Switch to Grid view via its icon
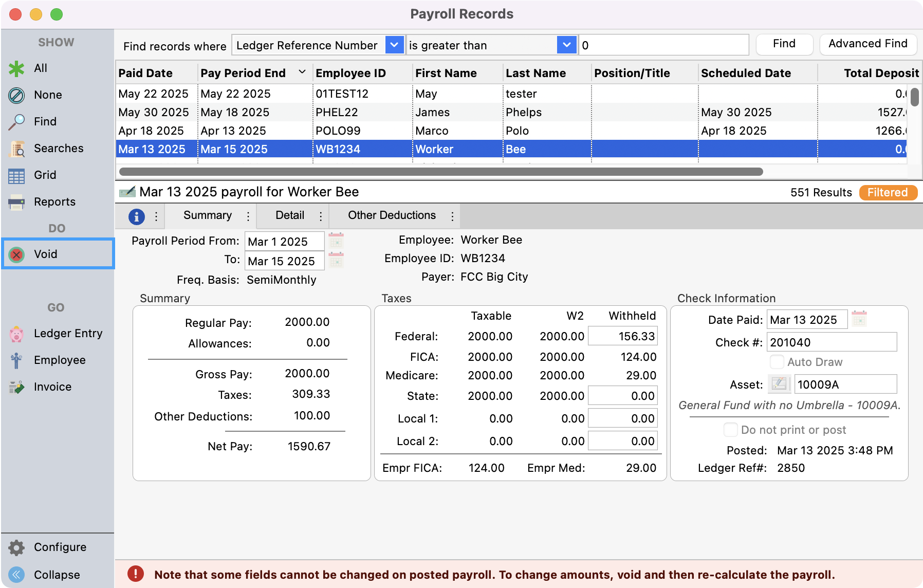This screenshot has height=588, width=923. [17, 175]
